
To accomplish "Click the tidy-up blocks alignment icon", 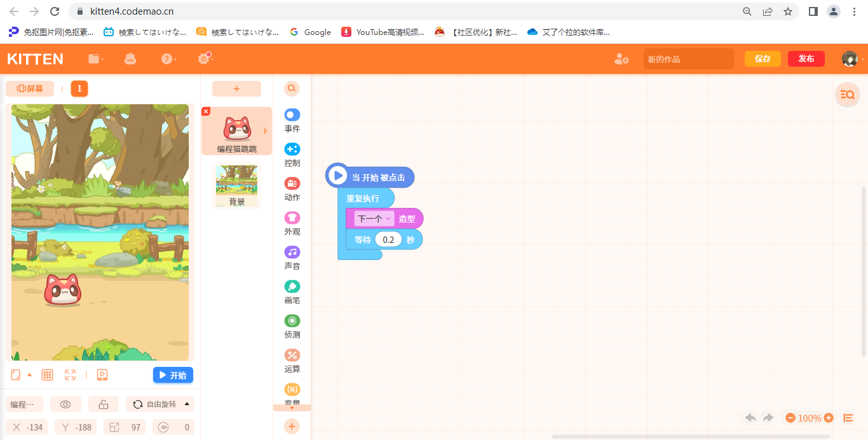I will click(848, 418).
